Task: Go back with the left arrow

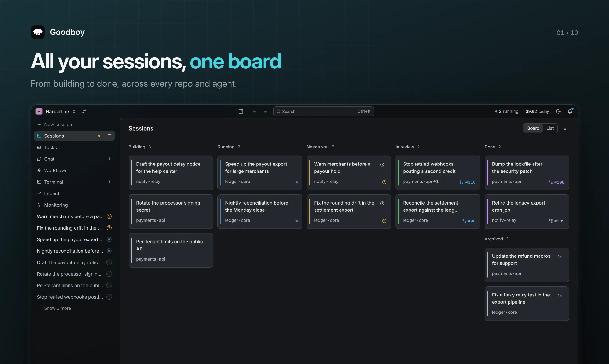Action: point(254,111)
